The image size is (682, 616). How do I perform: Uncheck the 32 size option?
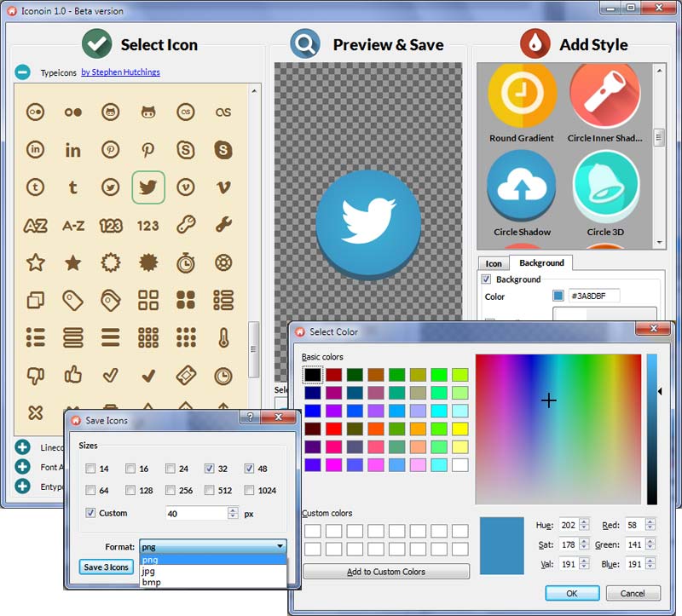(x=210, y=468)
